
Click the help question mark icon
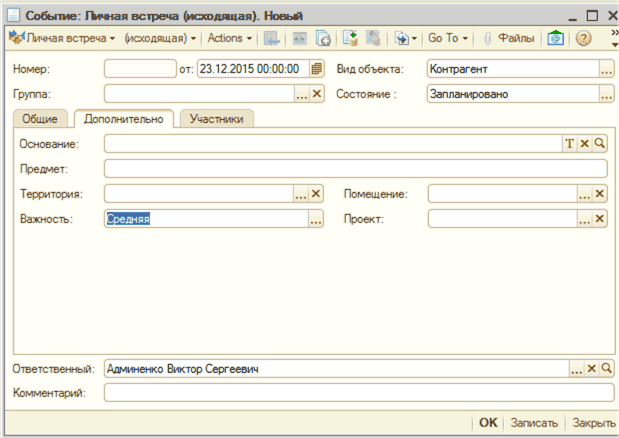(583, 38)
